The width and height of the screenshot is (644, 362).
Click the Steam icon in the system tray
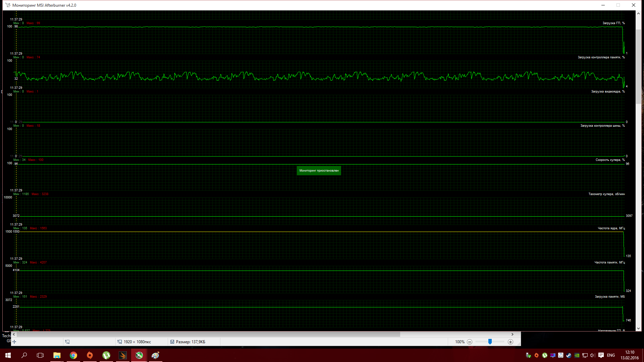coord(569,355)
